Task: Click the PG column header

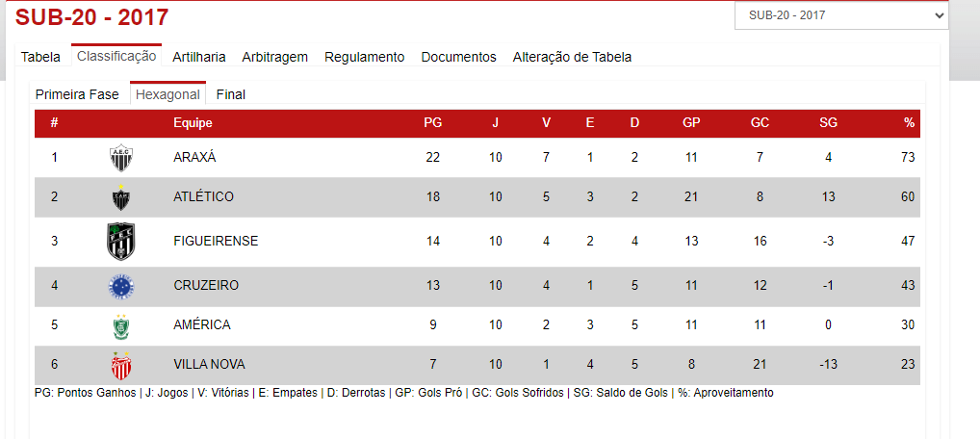Action: (x=432, y=123)
